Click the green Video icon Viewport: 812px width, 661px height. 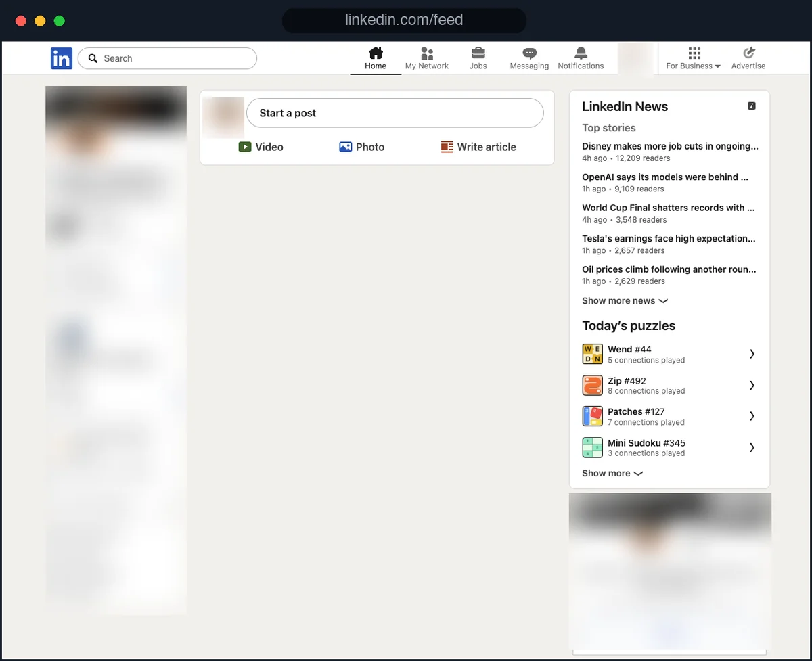click(245, 147)
